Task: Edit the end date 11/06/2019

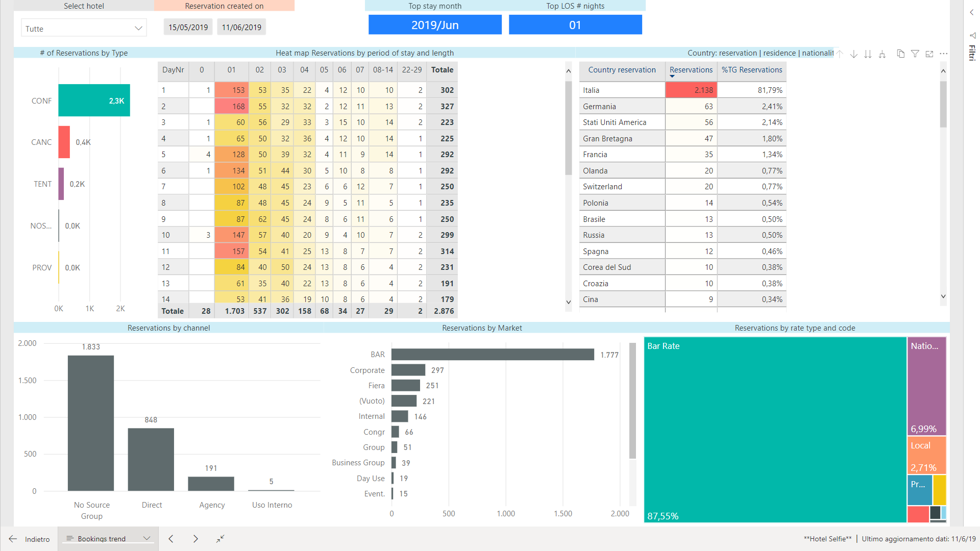Action: (x=241, y=27)
